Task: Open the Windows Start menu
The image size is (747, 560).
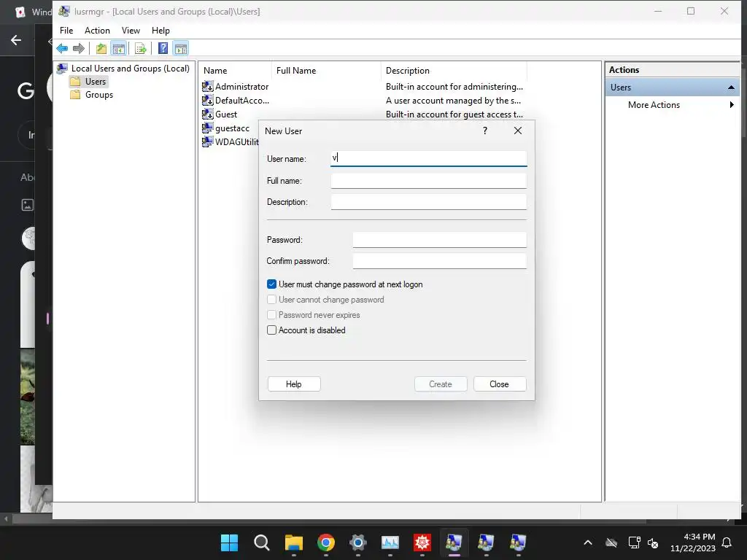Action: pos(229,542)
